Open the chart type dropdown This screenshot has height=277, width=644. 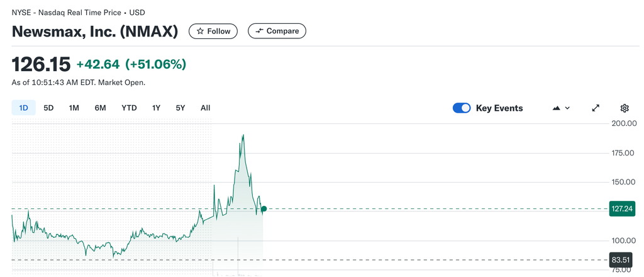(562, 108)
